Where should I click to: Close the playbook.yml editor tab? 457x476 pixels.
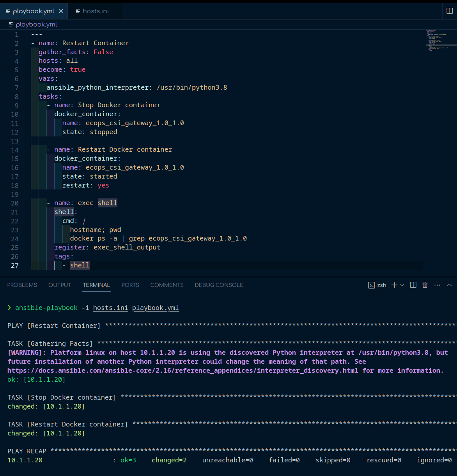(61, 11)
